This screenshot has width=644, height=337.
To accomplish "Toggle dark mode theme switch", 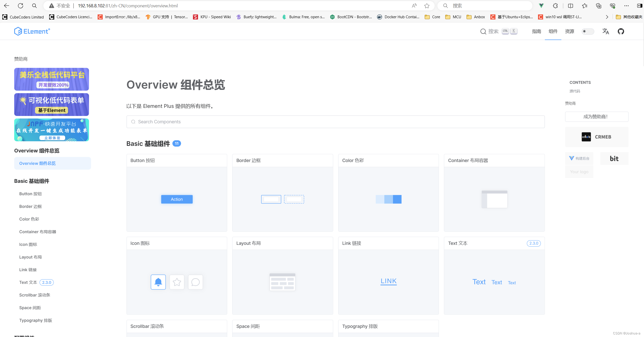I will 588,31.
